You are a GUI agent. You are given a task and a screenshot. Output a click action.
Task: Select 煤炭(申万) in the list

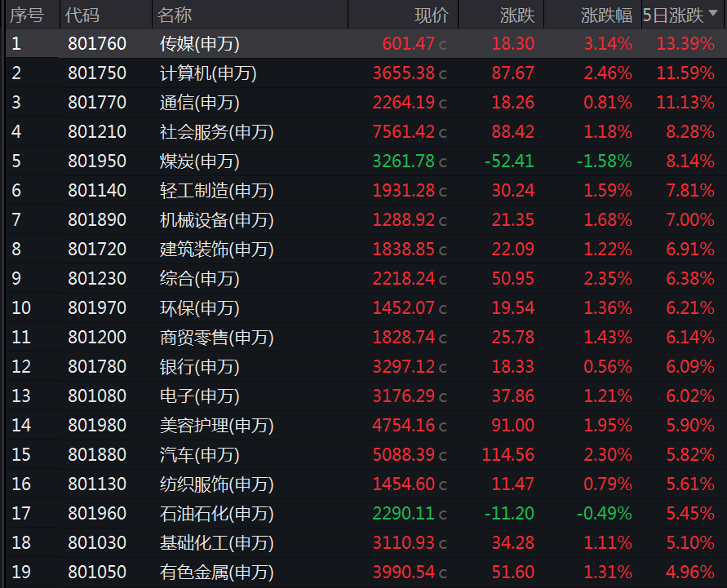click(200, 161)
